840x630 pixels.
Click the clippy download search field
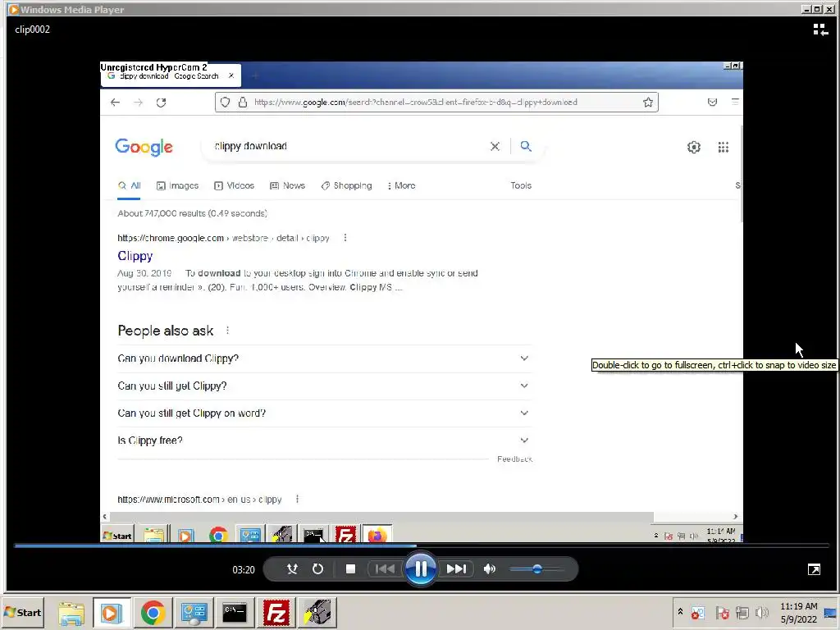[x=348, y=146]
